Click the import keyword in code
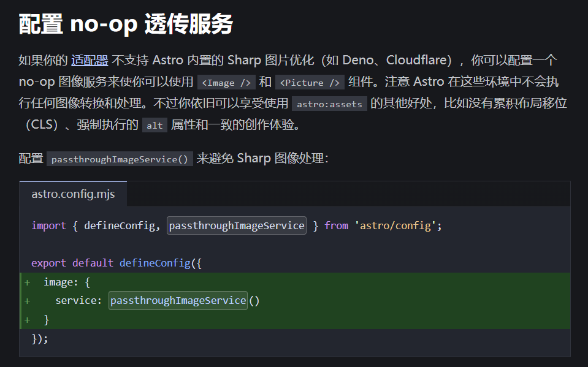Viewport: 588px width, 367px height. (x=48, y=225)
